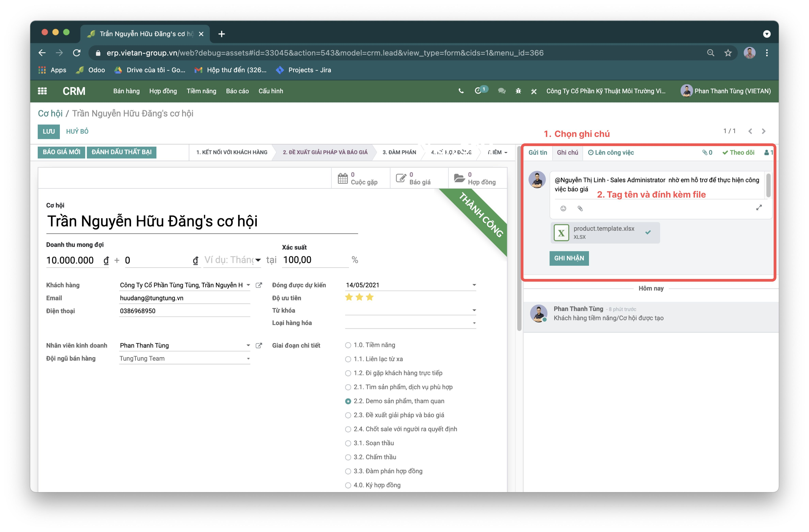Expand the Đội ngũ bán hàng dropdown
This screenshot has width=809, height=532.
(x=248, y=358)
